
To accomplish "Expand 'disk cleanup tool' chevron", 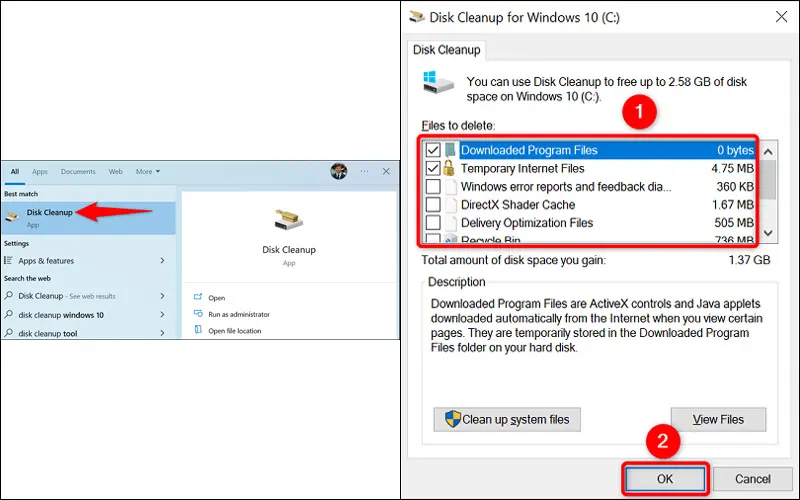I will [162, 333].
